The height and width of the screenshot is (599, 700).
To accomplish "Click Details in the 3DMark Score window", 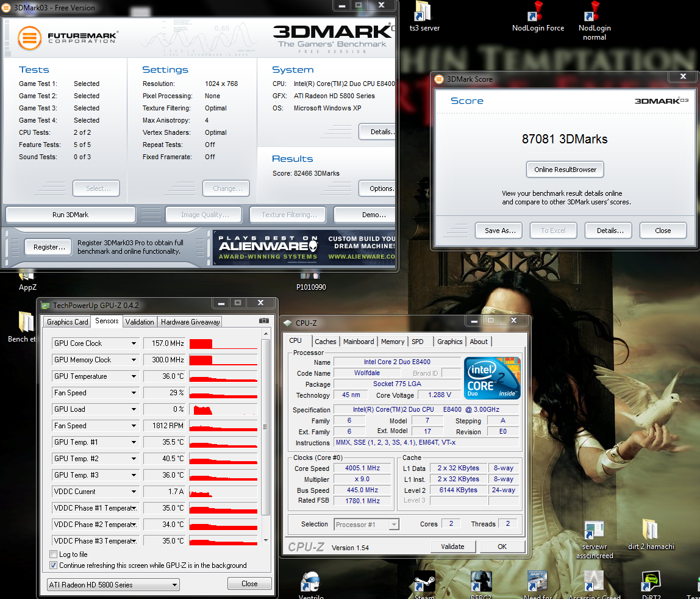I will click(x=608, y=231).
